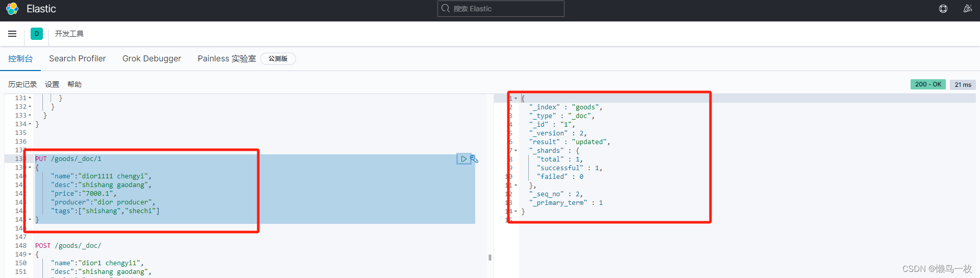Collapse the fold arrow at line 132
Image resolution: width=980 pixels, height=278 pixels.
point(30,107)
